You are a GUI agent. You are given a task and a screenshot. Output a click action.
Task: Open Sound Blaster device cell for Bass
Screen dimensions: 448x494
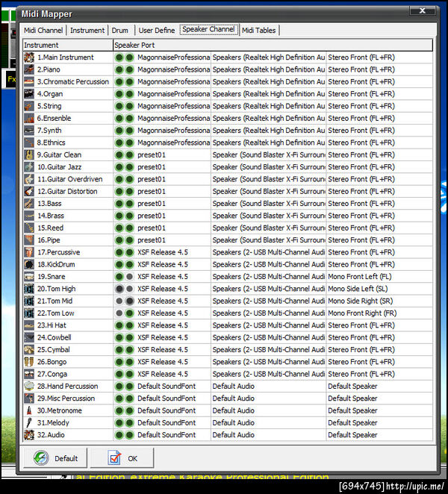point(268,204)
